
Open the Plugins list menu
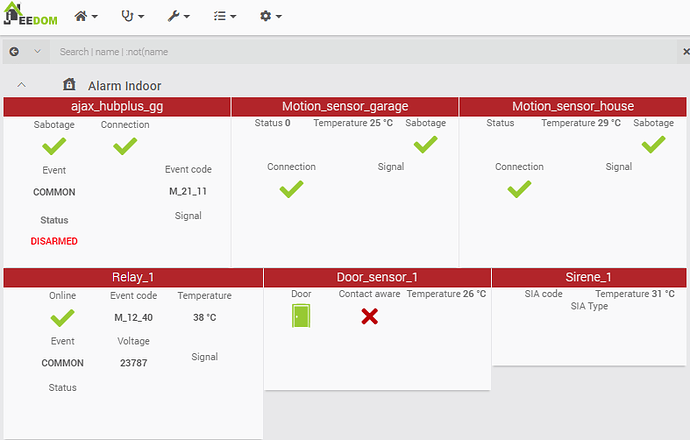pyautogui.click(x=225, y=16)
